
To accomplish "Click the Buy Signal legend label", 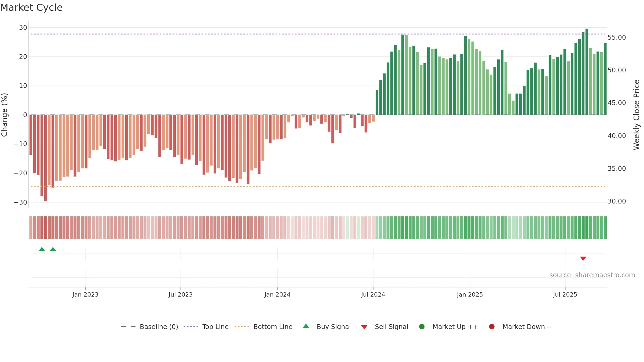I will [x=334, y=327].
